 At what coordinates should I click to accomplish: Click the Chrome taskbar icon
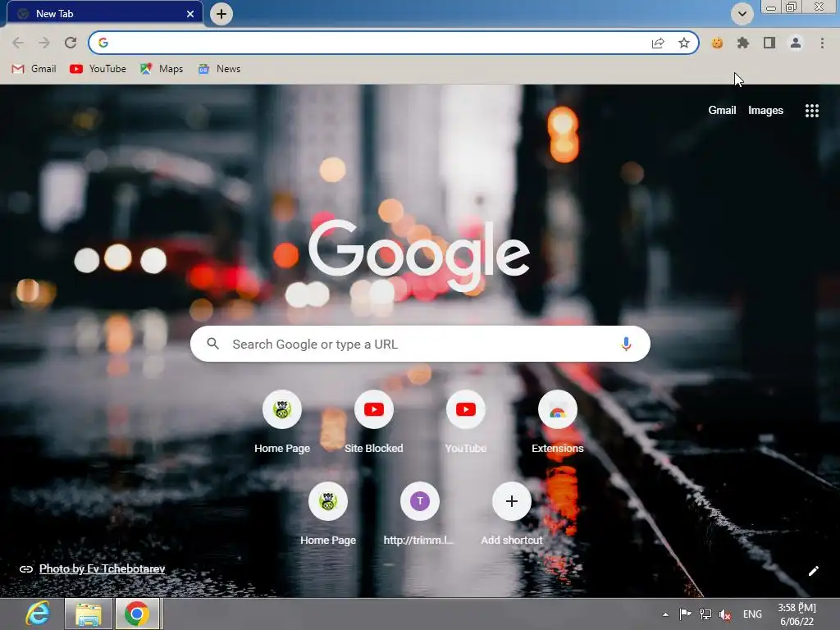tap(137, 614)
